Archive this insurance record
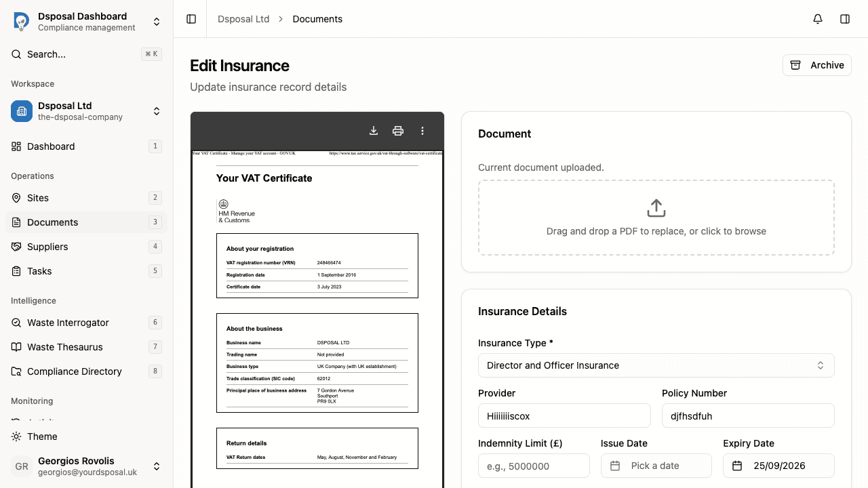The height and width of the screenshot is (488, 868). (x=816, y=65)
